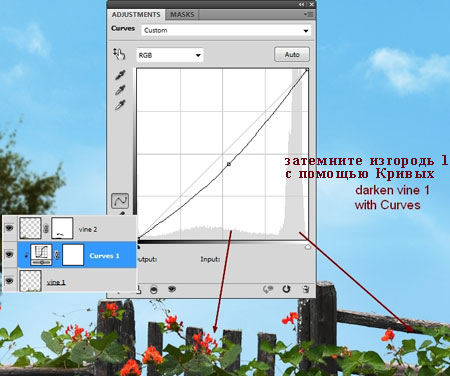Click the Curves 1 adjustment thumbnail
450x376 pixels.
click(41, 255)
